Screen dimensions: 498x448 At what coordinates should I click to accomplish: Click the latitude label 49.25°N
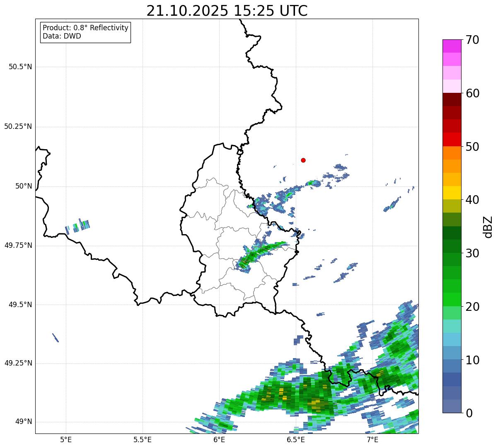[x=18, y=363]
